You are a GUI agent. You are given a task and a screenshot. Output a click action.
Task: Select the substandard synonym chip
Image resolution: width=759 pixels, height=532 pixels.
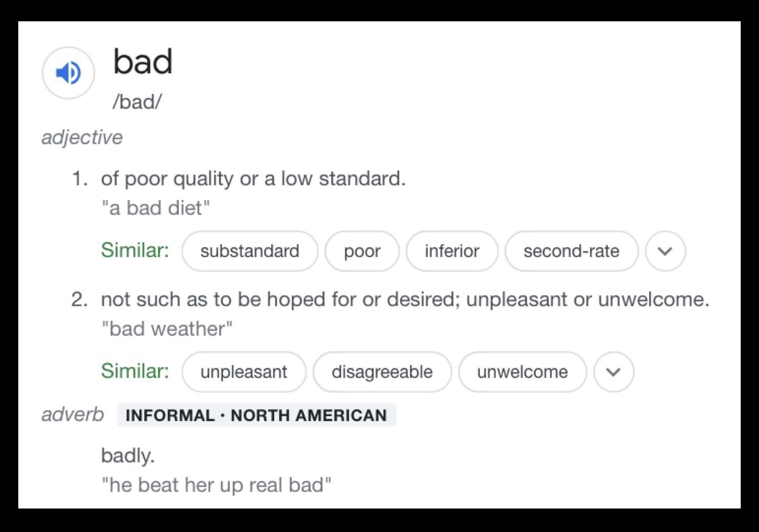[x=250, y=251]
